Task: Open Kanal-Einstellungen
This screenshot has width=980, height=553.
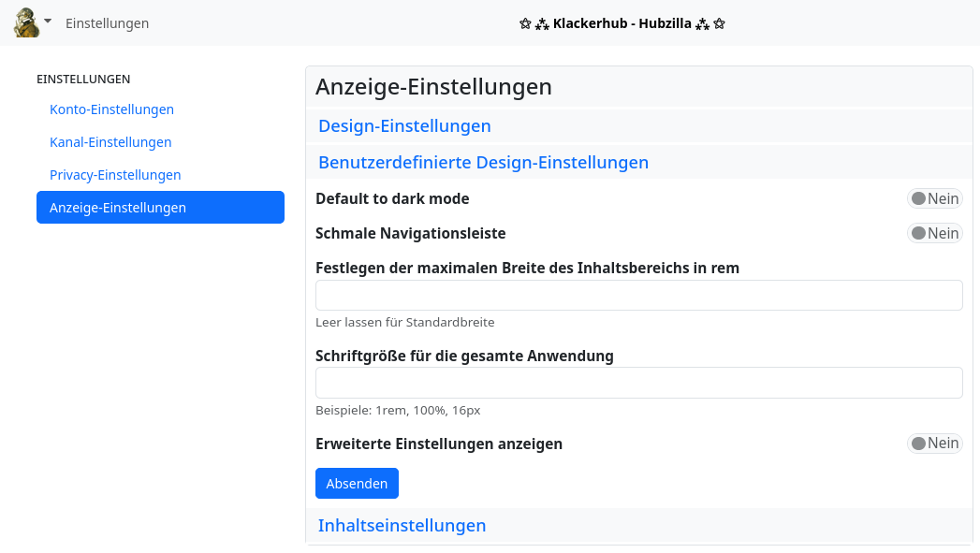Action: pyautogui.click(x=110, y=142)
